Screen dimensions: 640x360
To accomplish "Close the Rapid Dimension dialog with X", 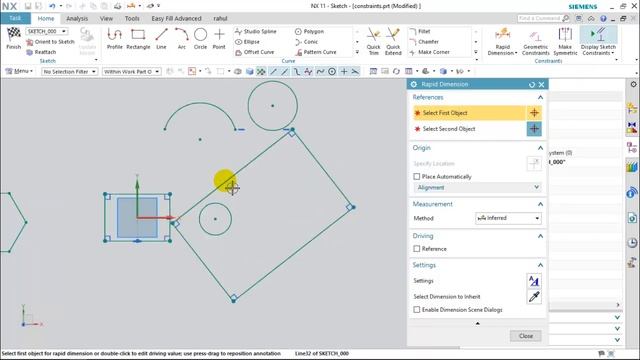I will (542, 84).
